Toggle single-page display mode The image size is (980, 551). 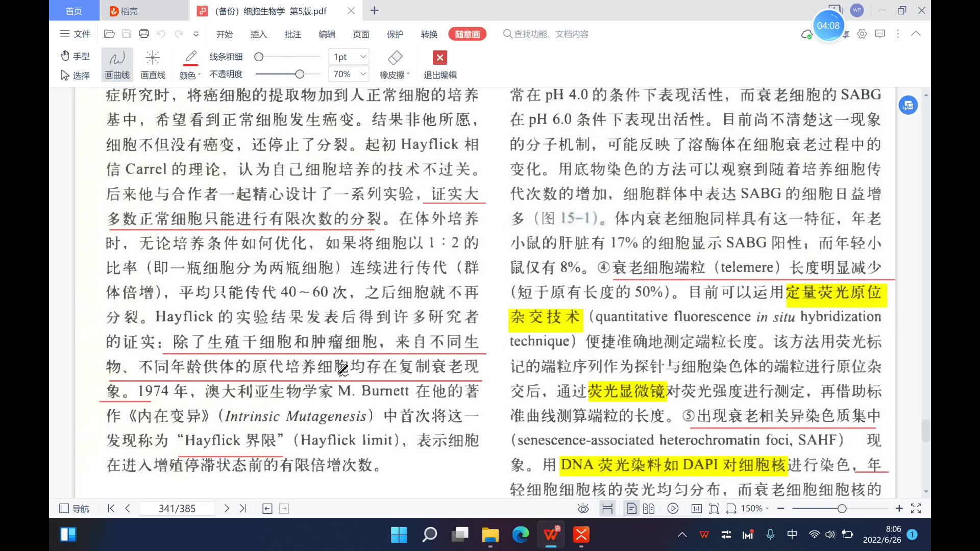[631, 508]
